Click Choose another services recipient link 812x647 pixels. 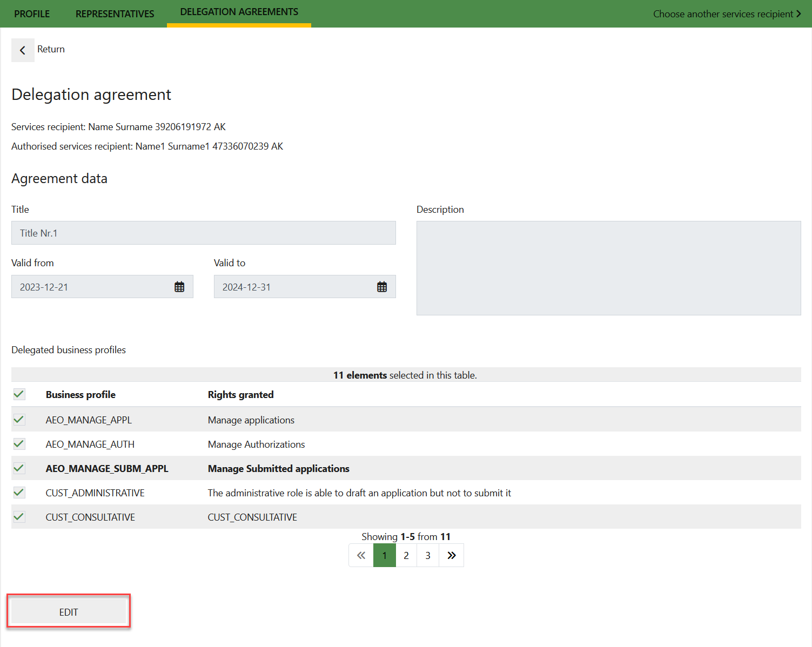tap(723, 14)
